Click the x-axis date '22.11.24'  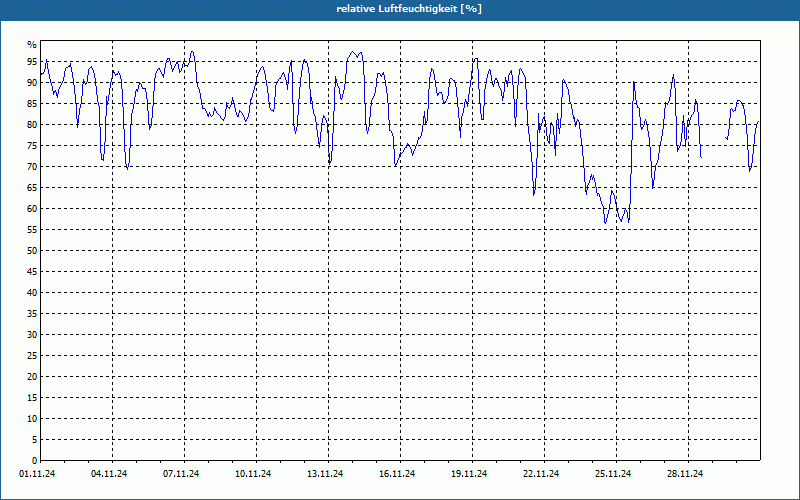[x=541, y=474]
